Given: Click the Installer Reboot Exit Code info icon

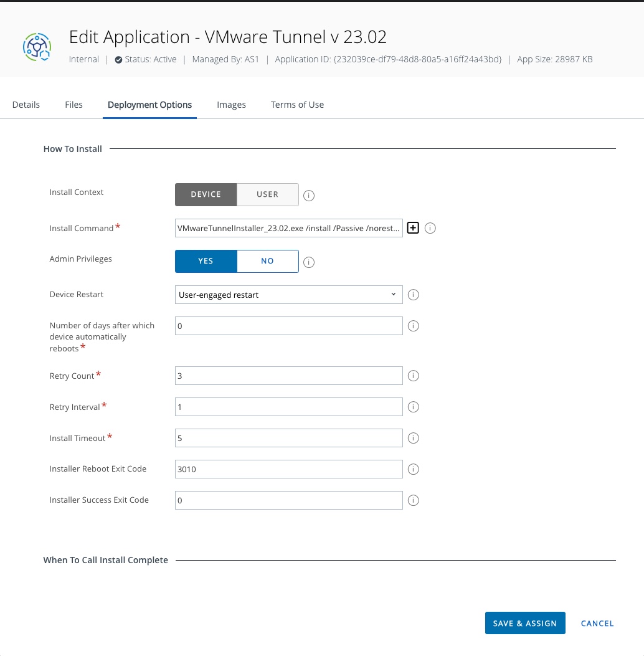Looking at the screenshot, I should (413, 469).
